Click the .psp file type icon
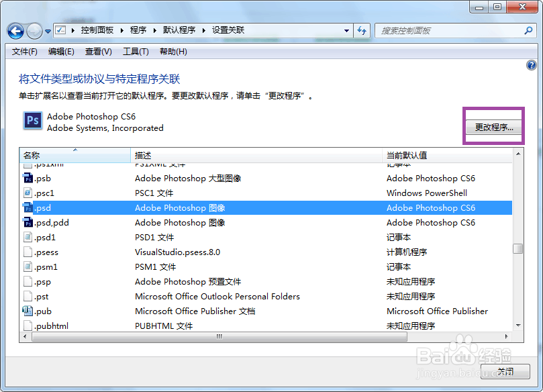The height and width of the screenshot is (392, 543). point(28,281)
